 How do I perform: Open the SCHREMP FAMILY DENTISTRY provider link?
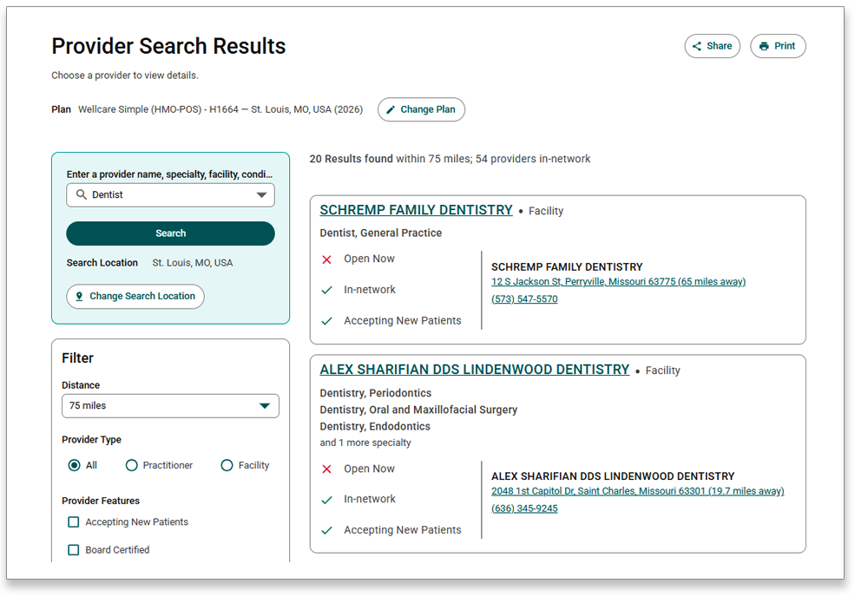tap(416, 209)
